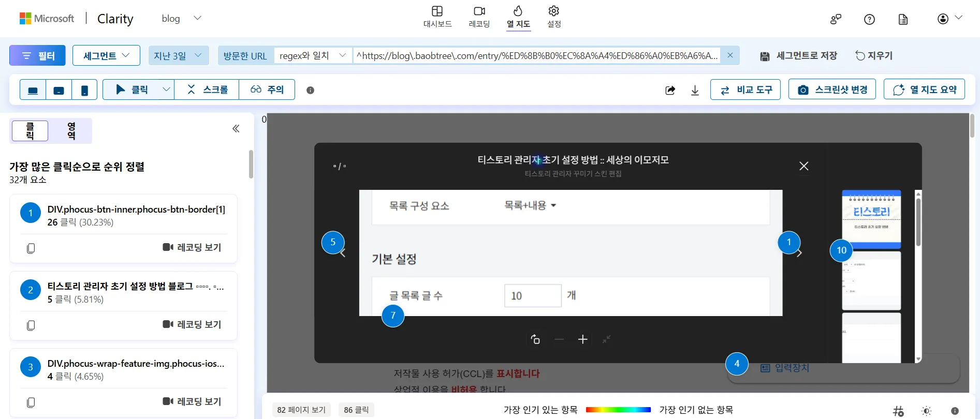Click heatmap marker 10 on thumbnail
The height and width of the screenshot is (419, 980).
coord(841,250)
